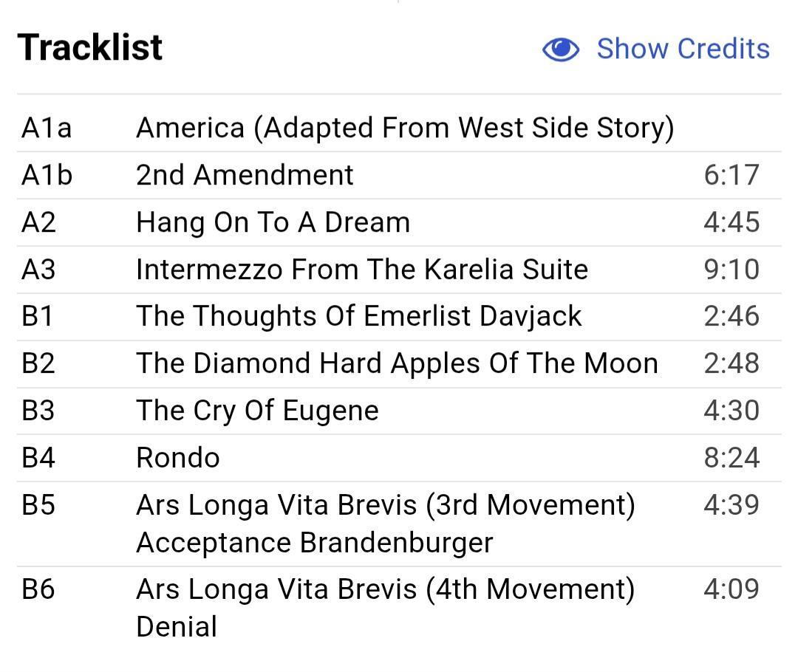The height and width of the screenshot is (672, 798).
Task: Select the Rondo track title
Action: (x=178, y=458)
